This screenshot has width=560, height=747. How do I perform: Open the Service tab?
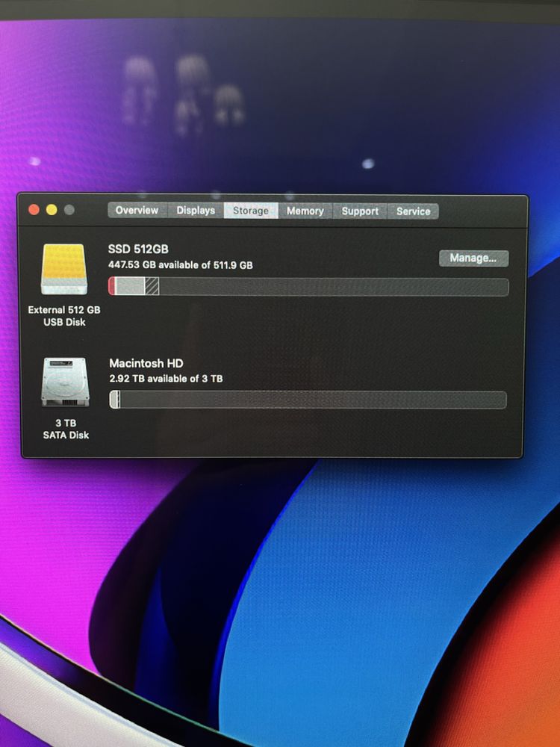(x=414, y=211)
